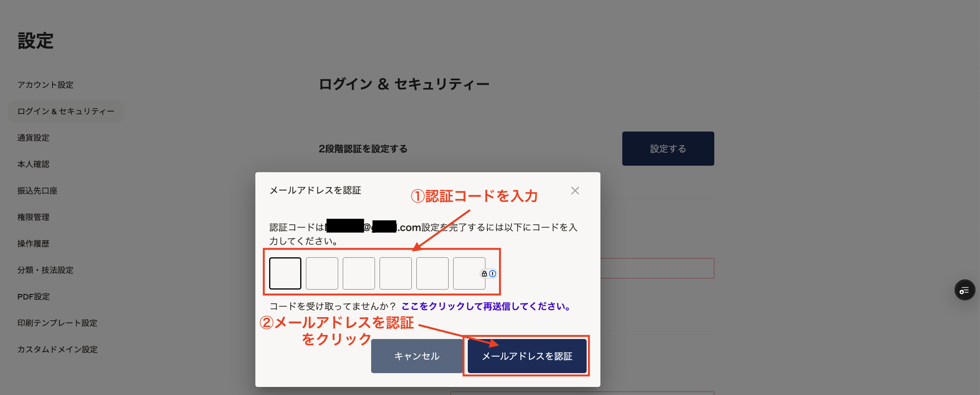Open 操作履歴 in the sidebar
Image resolution: width=980 pixels, height=395 pixels.
[33, 244]
